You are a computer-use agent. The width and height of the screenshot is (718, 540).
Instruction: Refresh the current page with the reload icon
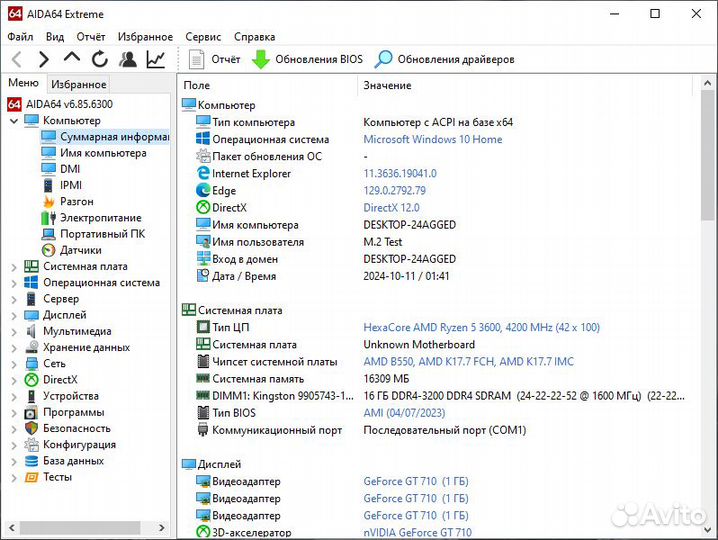pos(100,60)
